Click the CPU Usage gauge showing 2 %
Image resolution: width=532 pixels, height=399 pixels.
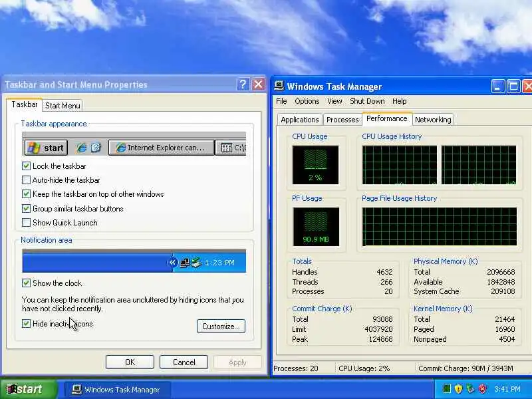click(315, 165)
